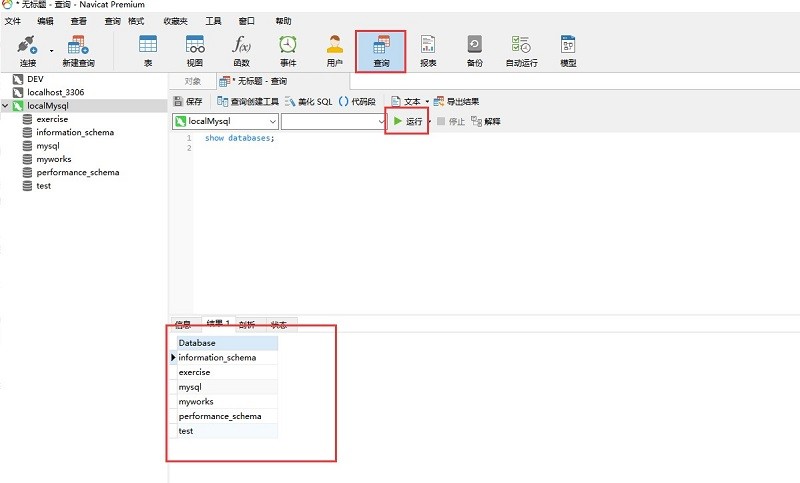Select the localMysql connection in tree
Viewport: 800px width, 483px height.
pyautogui.click(x=47, y=106)
